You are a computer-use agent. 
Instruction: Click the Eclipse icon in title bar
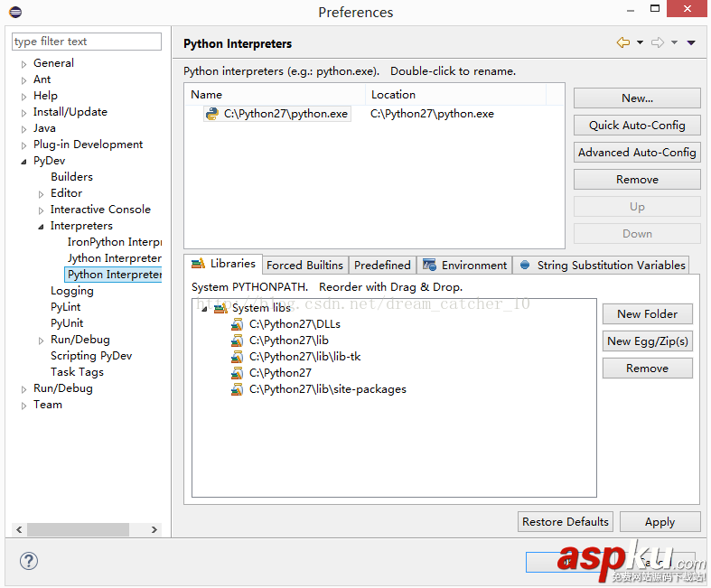pos(15,12)
